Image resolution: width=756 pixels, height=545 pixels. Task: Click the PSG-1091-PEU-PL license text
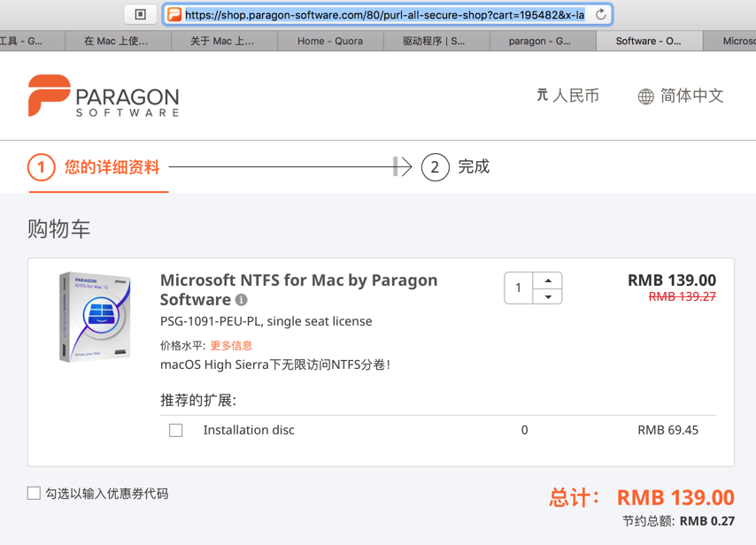(x=266, y=321)
